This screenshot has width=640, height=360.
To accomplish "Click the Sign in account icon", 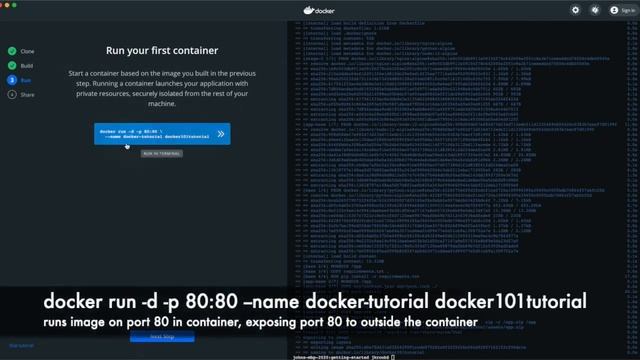I will point(614,10).
